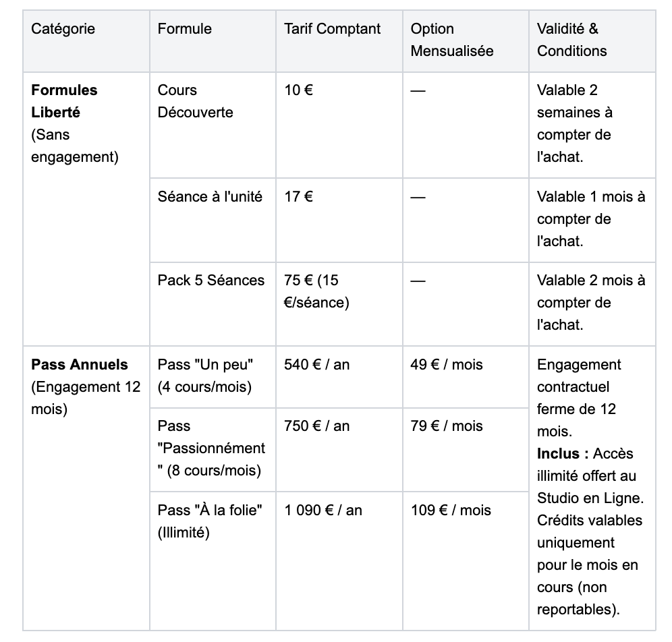Click the Pack 5 Séances cell

[213, 304]
